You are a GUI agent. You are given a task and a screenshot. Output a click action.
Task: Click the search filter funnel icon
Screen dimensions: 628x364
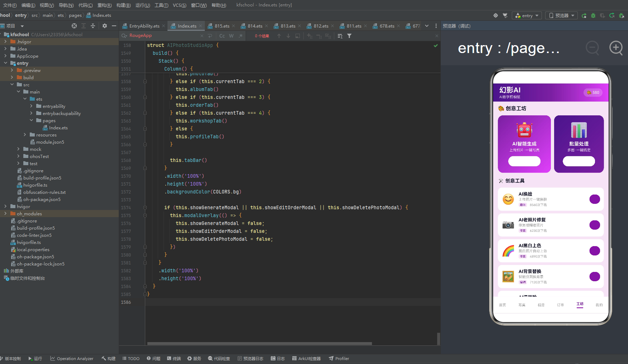click(349, 36)
